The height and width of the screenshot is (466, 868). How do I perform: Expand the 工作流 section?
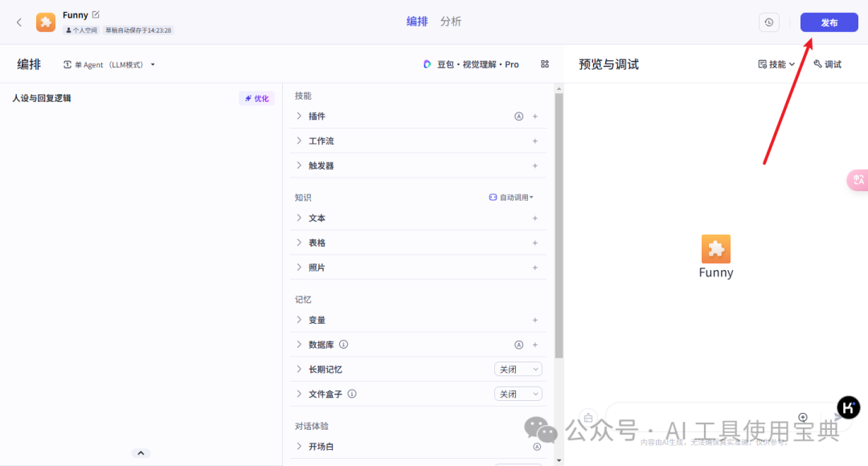click(299, 141)
